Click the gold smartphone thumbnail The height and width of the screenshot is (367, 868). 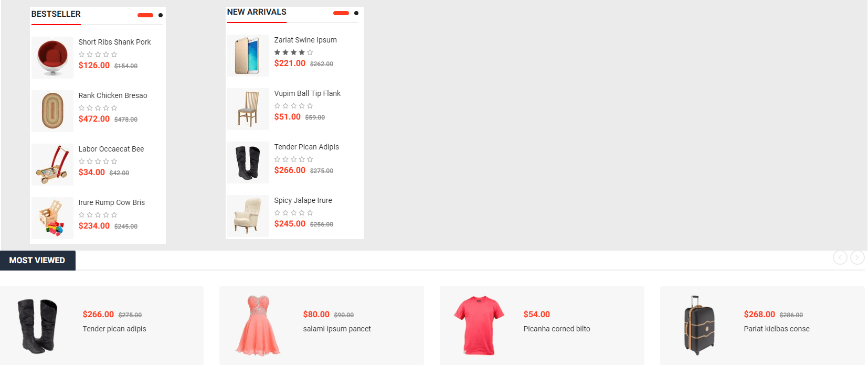click(x=248, y=56)
